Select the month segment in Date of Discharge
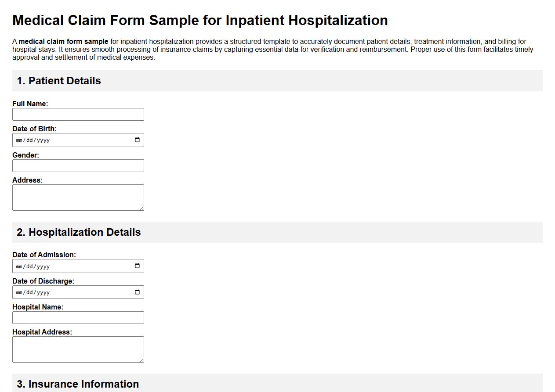Screen dimensions: 555x392 pyautogui.click(x=18, y=292)
